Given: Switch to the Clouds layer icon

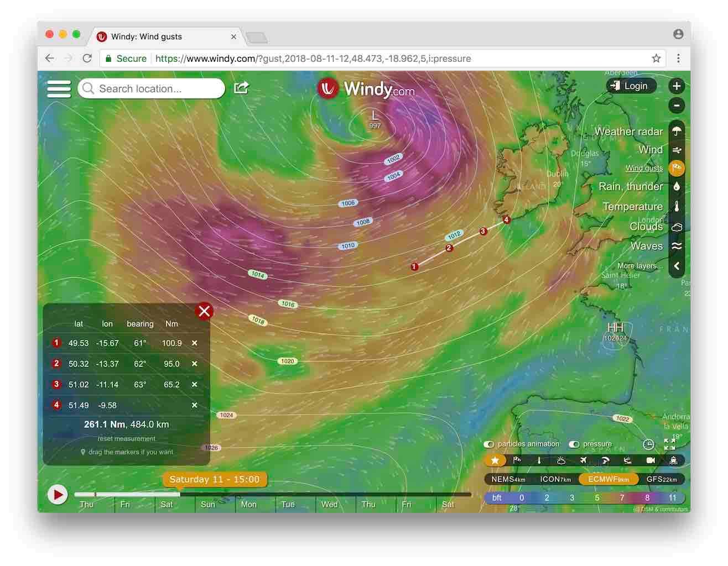Looking at the screenshot, I should pyautogui.click(x=676, y=227).
